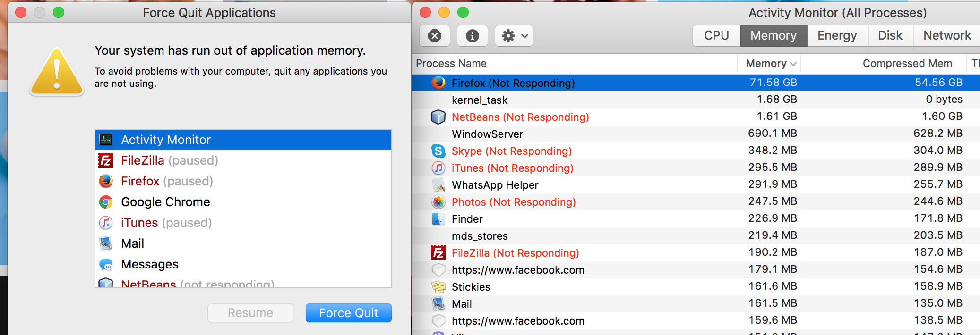
Task: Open the gear actions dropdown in Activity Monitor
Action: (x=514, y=36)
